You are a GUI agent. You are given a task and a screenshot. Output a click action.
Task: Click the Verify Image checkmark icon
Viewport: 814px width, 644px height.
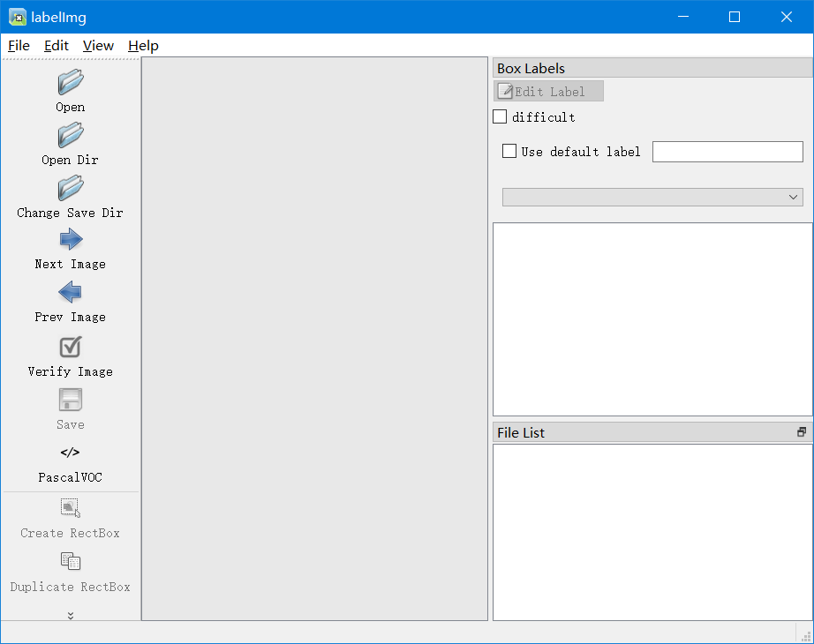click(71, 348)
